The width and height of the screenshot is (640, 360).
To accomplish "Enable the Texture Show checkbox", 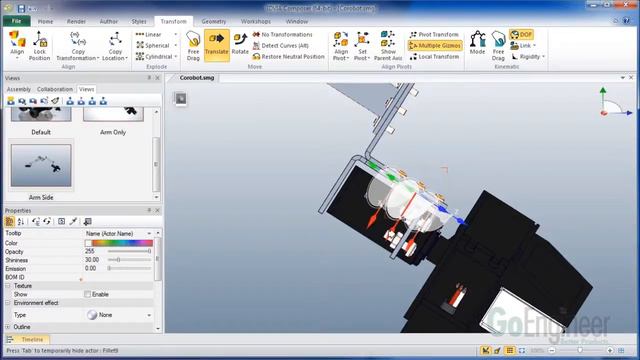I will 87,294.
